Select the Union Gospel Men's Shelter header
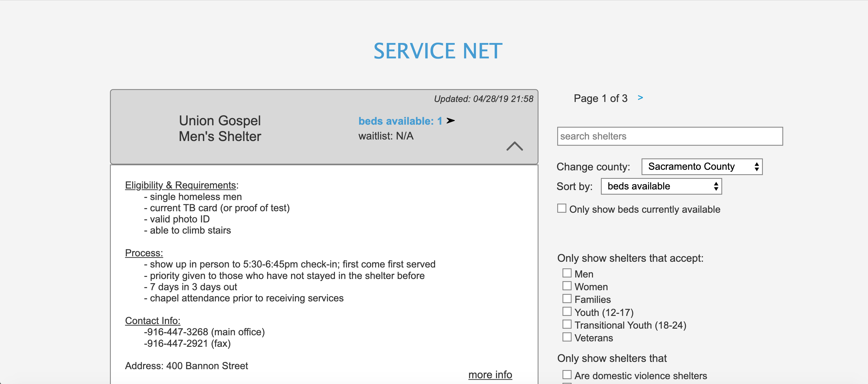This screenshot has width=868, height=384. click(220, 128)
